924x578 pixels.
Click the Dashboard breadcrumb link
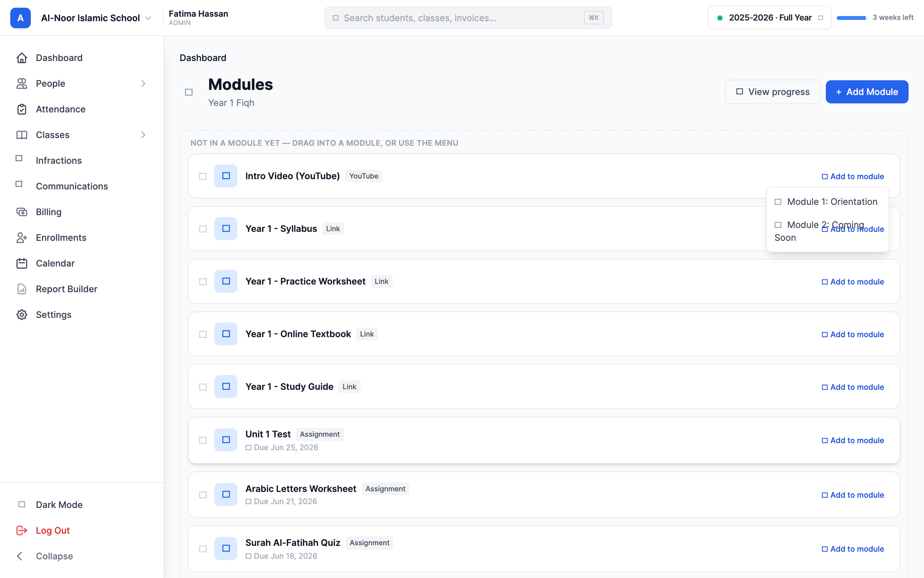(203, 58)
